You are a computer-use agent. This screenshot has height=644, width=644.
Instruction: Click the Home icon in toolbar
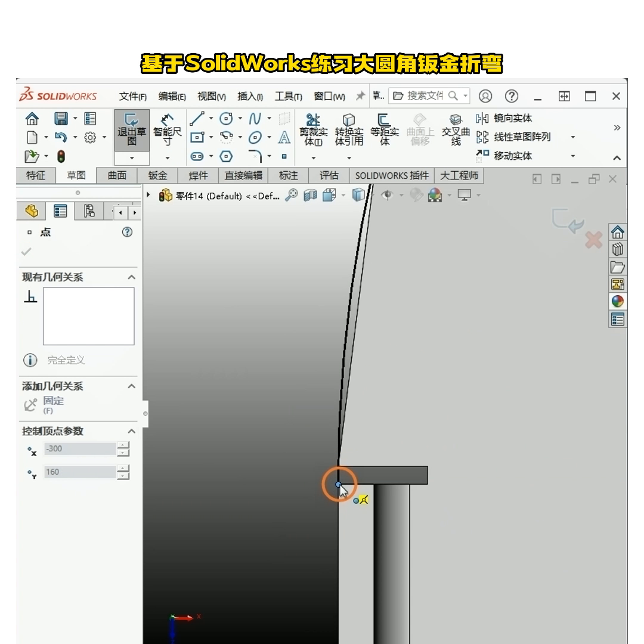(32, 119)
